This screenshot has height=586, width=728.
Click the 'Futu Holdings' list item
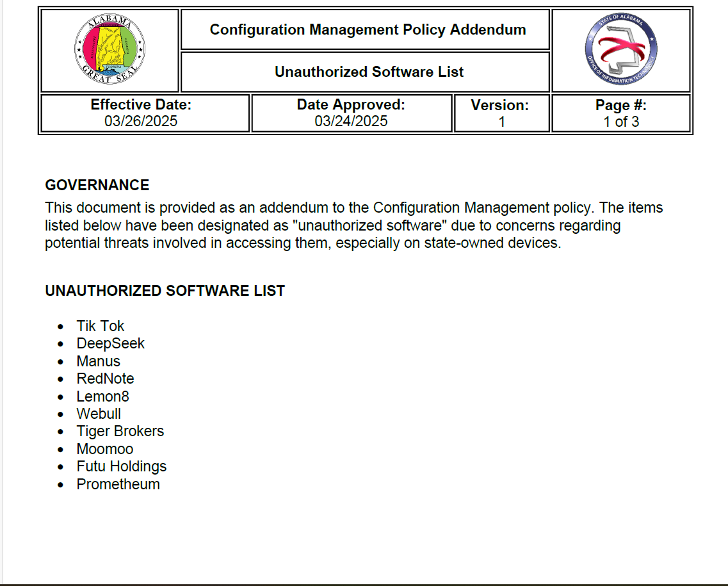click(x=122, y=467)
